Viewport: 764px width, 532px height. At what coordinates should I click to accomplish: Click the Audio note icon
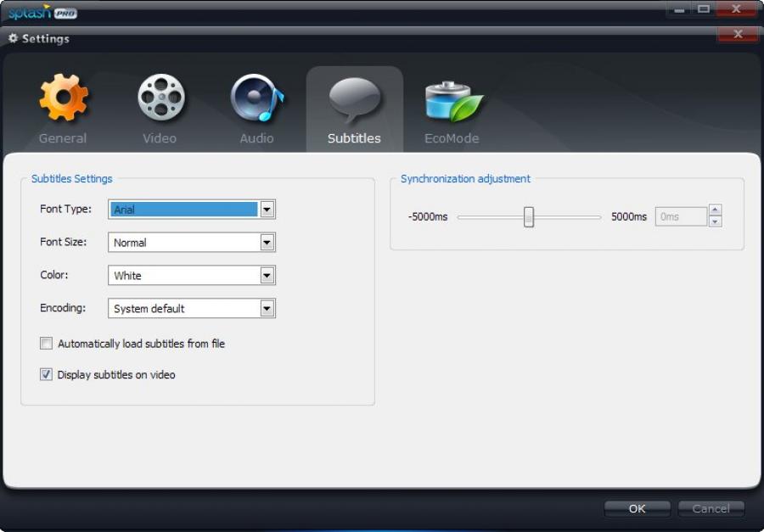tap(256, 95)
